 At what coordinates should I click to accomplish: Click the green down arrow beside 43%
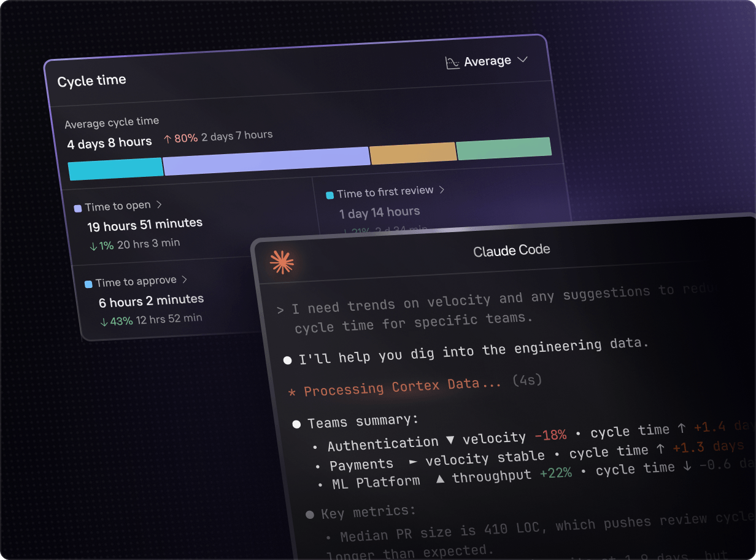click(104, 322)
